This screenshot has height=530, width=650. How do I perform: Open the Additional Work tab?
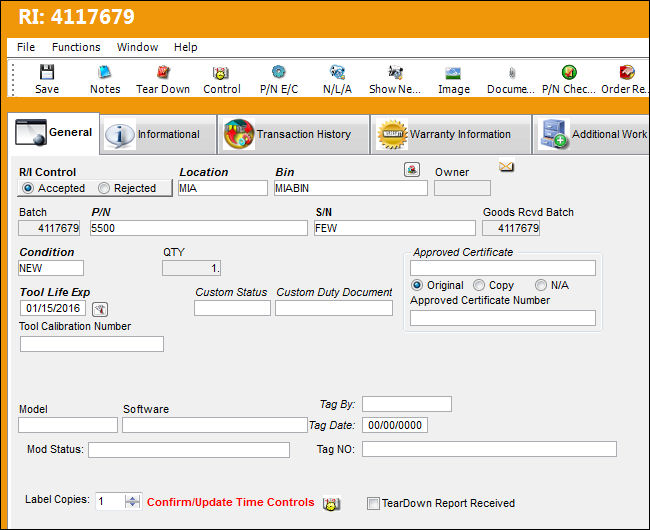click(592, 134)
